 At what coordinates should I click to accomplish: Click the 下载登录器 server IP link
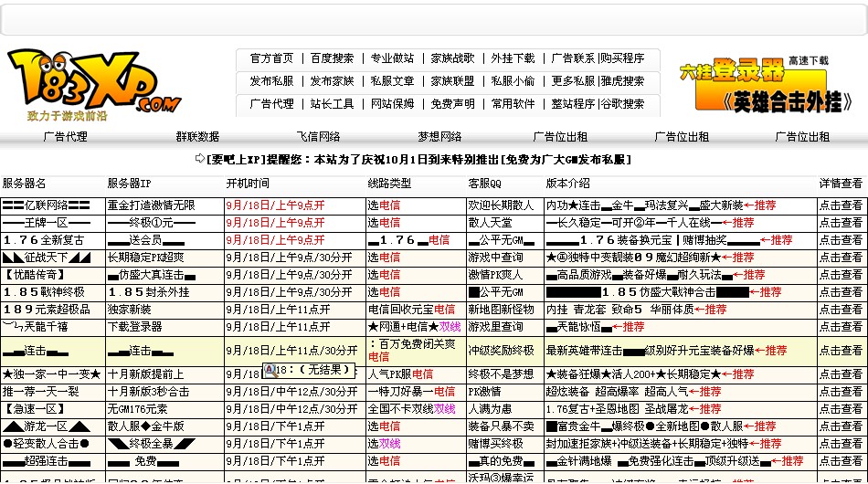pyautogui.click(x=134, y=327)
